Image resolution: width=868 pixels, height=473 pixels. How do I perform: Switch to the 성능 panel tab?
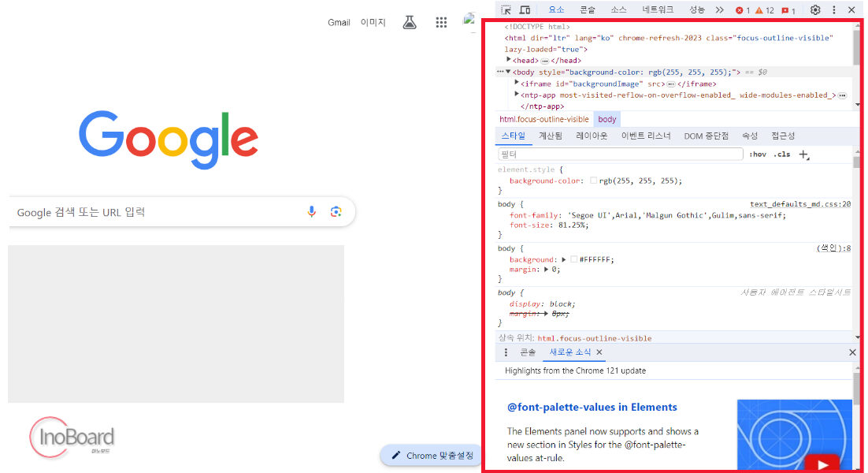[x=696, y=10]
